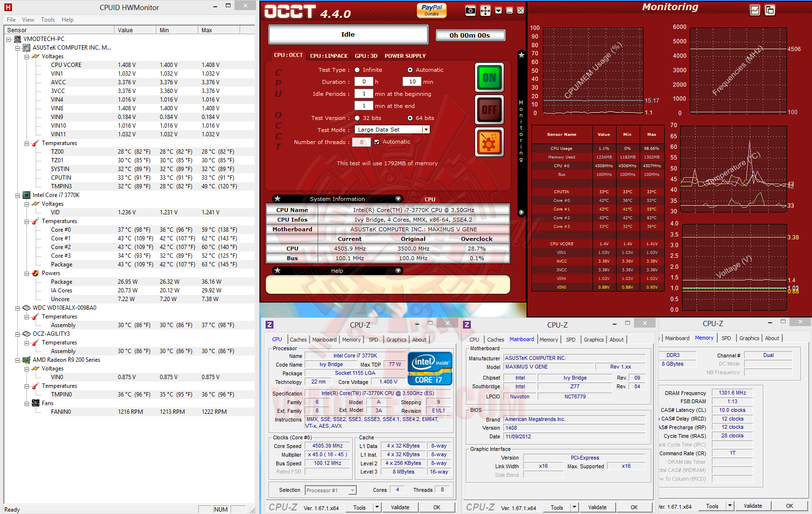The height and width of the screenshot is (514, 812).
Task: Open Caches tab in first CPU-Z
Action: pos(298,340)
